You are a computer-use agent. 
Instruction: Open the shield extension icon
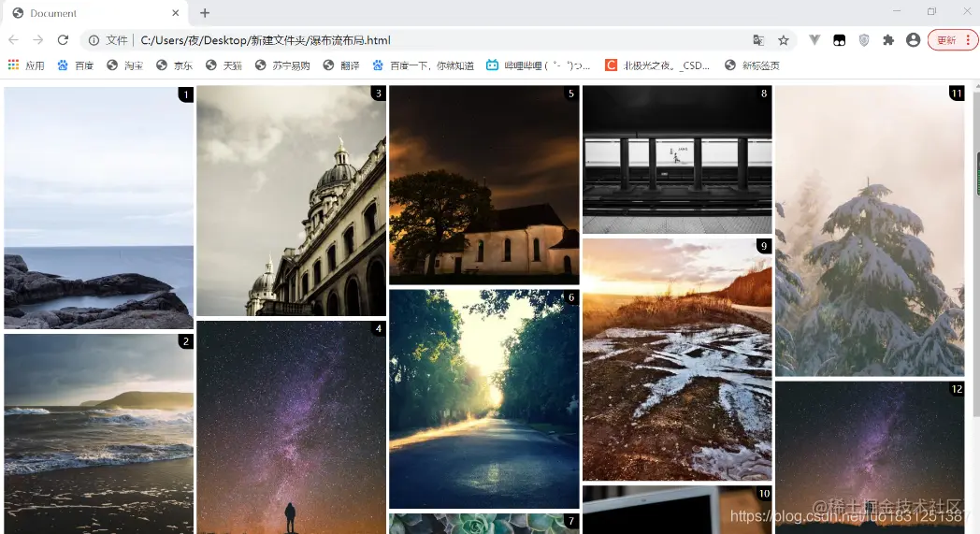click(864, 40)
